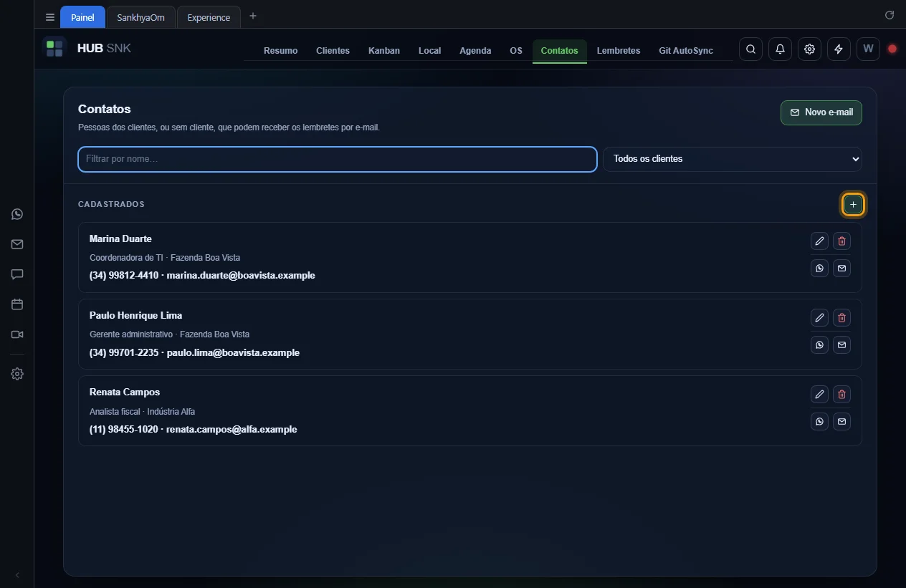Click the lightning bolt quick actions icon
Screen dimensions: 906x588
coord(839,49)
